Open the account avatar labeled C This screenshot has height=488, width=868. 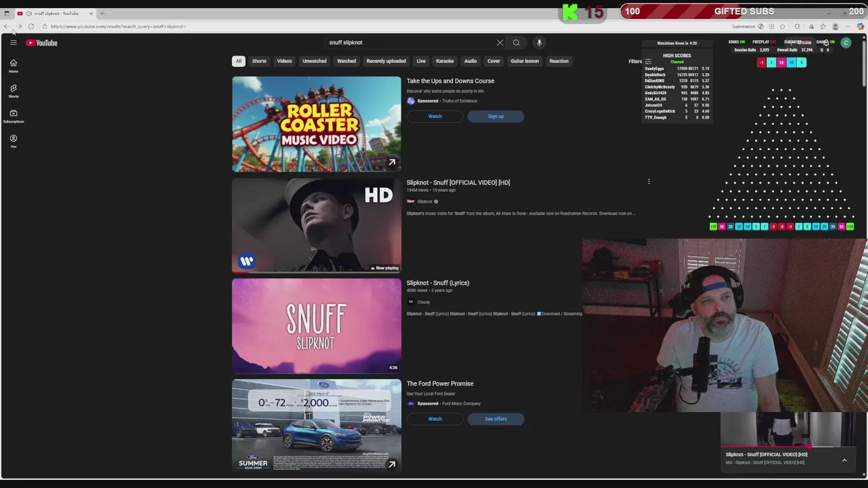tap(846, 43)
